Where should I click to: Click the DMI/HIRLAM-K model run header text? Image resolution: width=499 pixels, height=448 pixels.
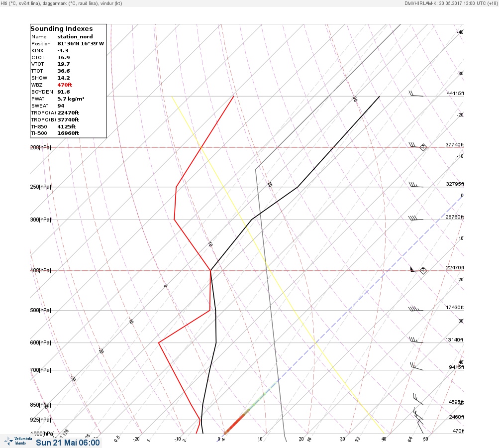pyautogui.click(x=451, y=3)
